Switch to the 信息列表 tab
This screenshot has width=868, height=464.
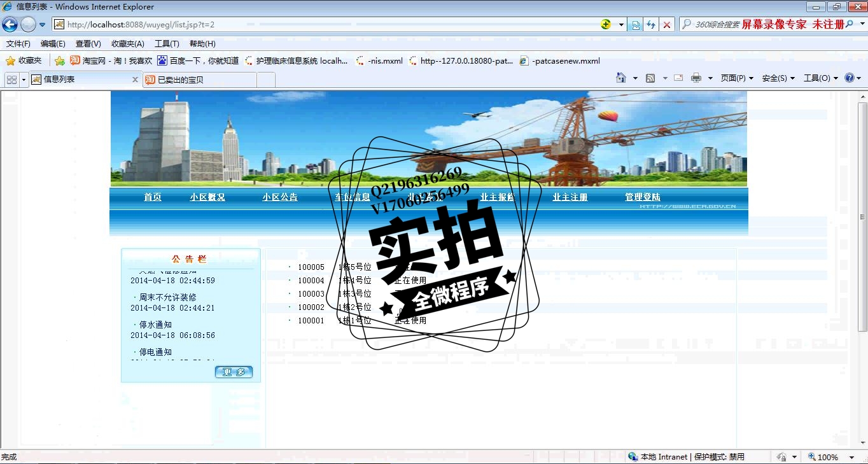click(80, 80)
